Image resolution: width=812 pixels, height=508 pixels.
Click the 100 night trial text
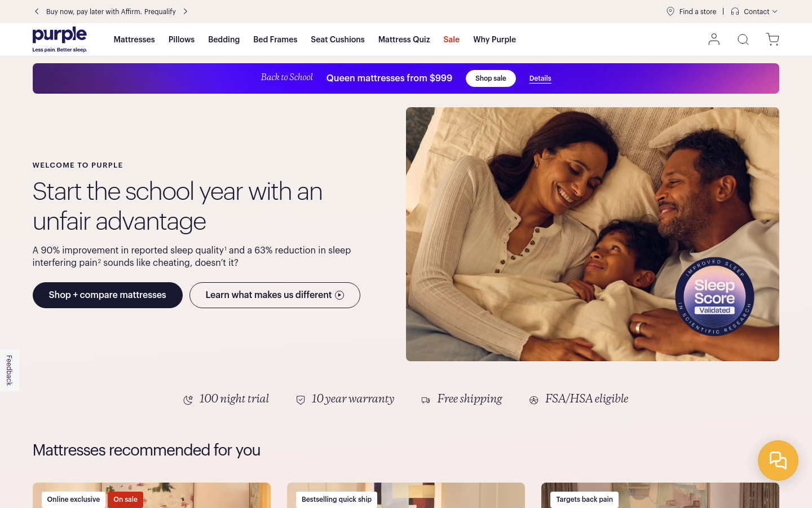tap(234, 399)
